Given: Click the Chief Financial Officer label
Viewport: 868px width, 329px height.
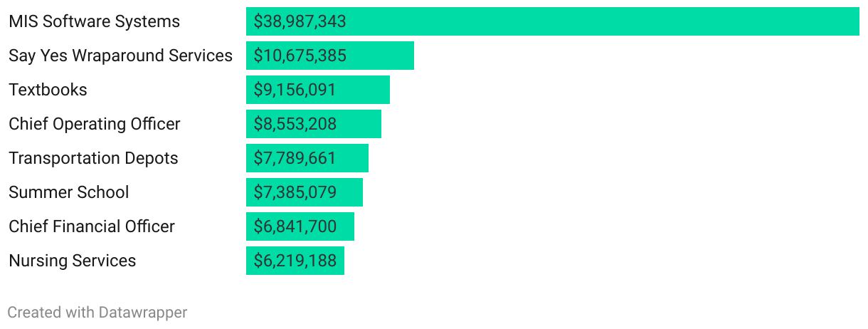Looking at the screenshot, I should [x=91, y=226].
